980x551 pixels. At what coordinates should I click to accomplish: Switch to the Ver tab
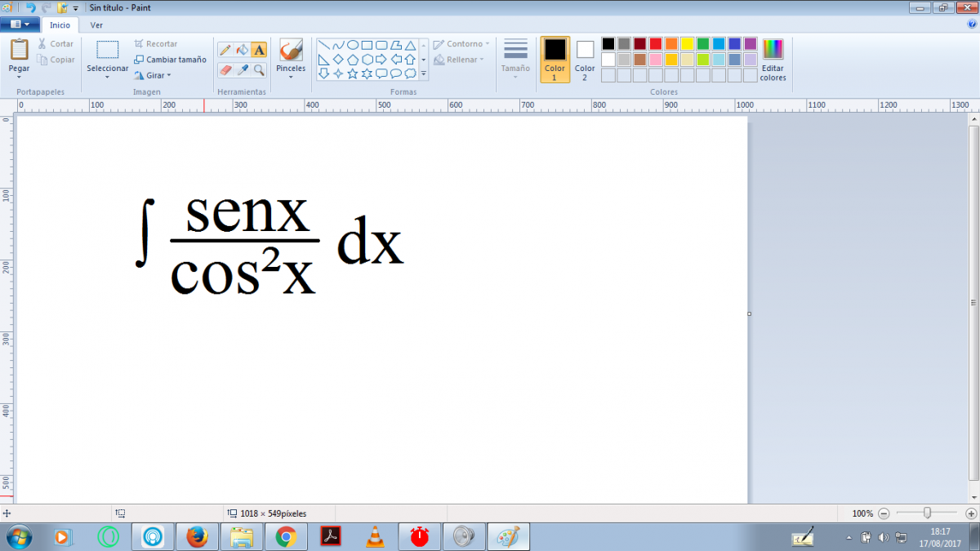click(96, 24)
